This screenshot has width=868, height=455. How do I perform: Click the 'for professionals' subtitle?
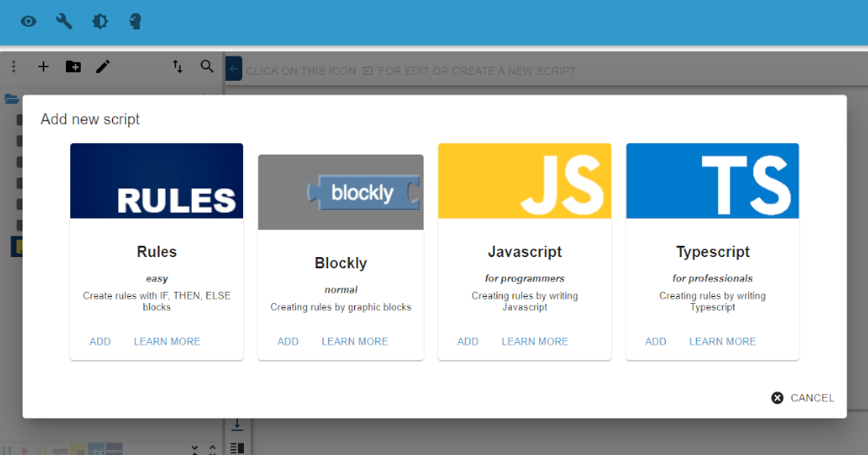(x=713, y=279)
